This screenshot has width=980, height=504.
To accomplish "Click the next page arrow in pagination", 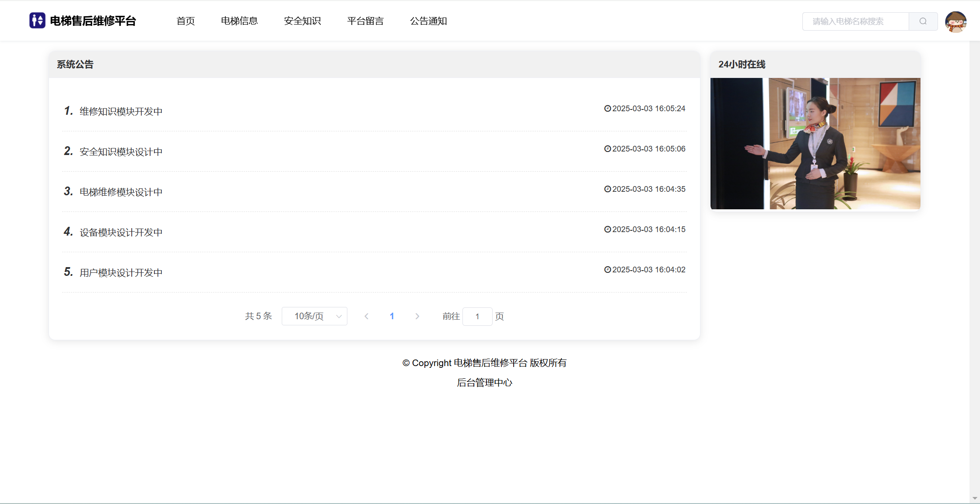I will click(417, 316).
